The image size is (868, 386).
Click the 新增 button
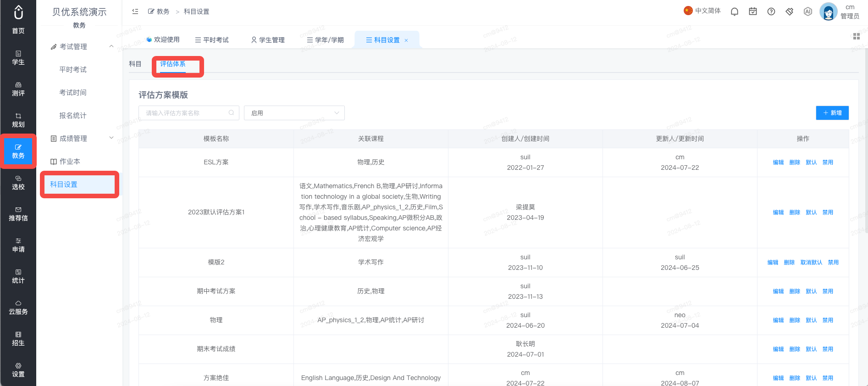pyautogui.click(x=832, y=113)
